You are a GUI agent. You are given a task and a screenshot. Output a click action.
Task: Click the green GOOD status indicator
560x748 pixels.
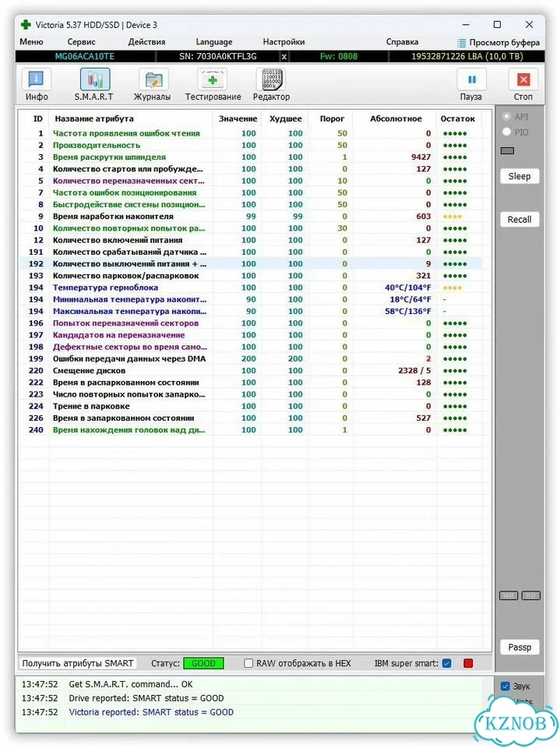[x=204, y=663]
